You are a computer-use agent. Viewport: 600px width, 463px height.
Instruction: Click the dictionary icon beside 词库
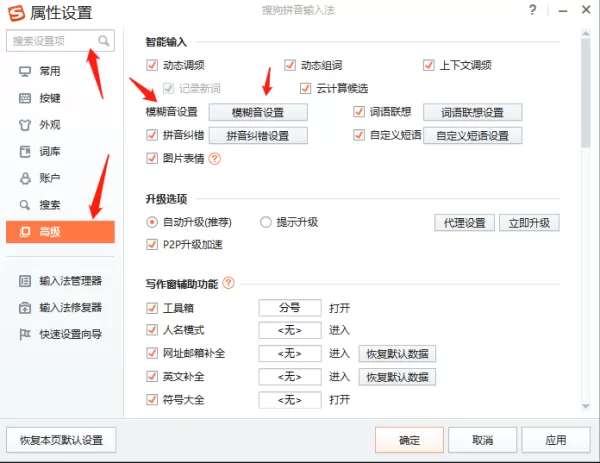pyautogui.click(x=25, y=152)
